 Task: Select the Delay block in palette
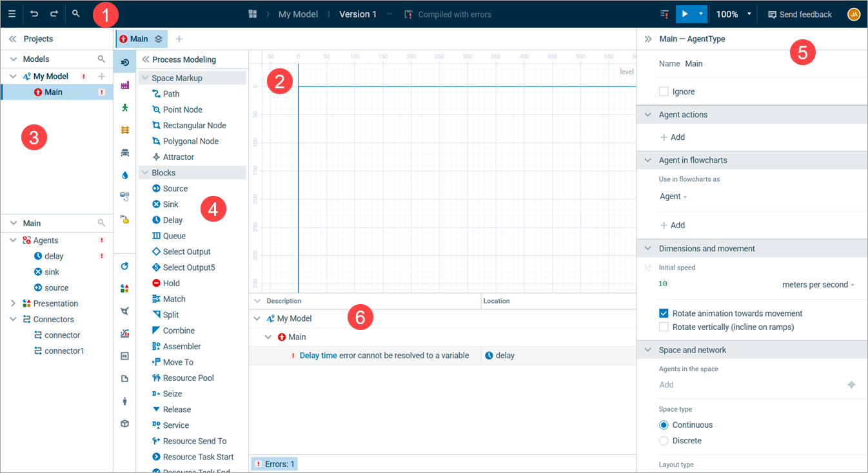(x=172, y=220)
